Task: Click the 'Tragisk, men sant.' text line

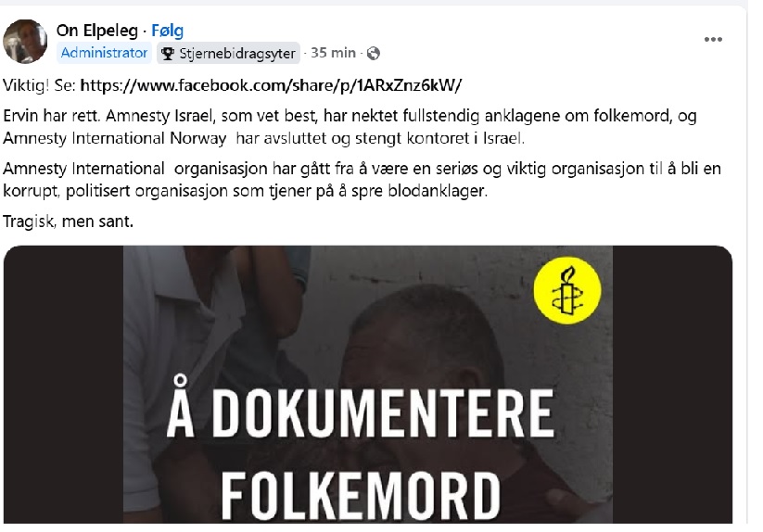Action: [x=68, y=222]
